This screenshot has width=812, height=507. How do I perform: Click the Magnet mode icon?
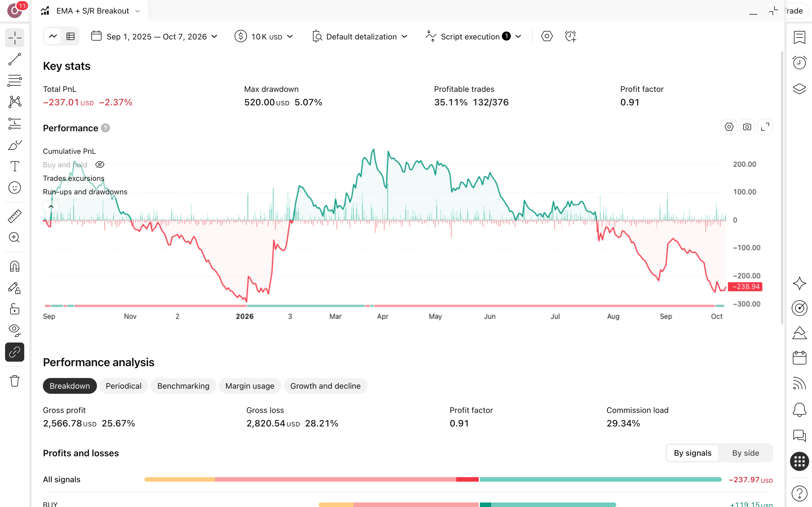(x=15, y=266)
